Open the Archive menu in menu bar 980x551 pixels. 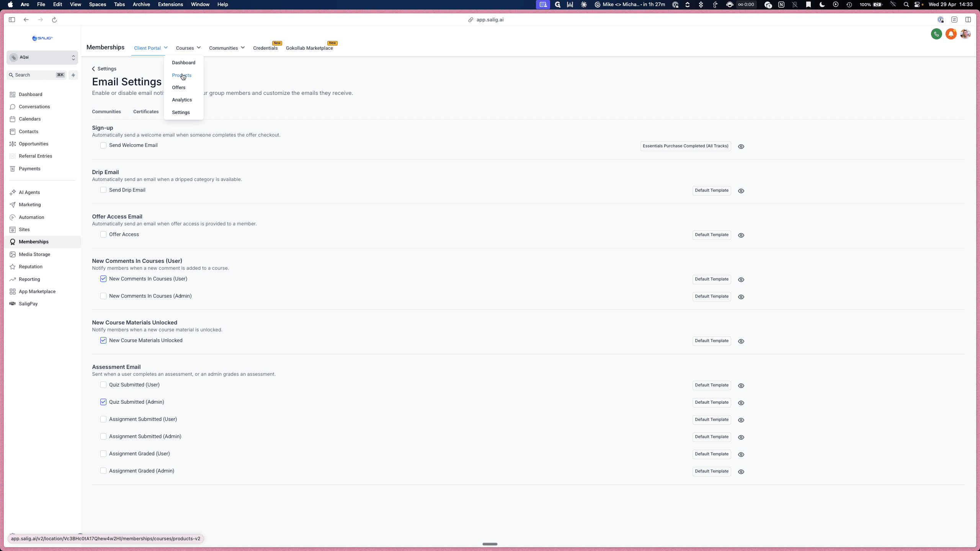pos(141,5)
